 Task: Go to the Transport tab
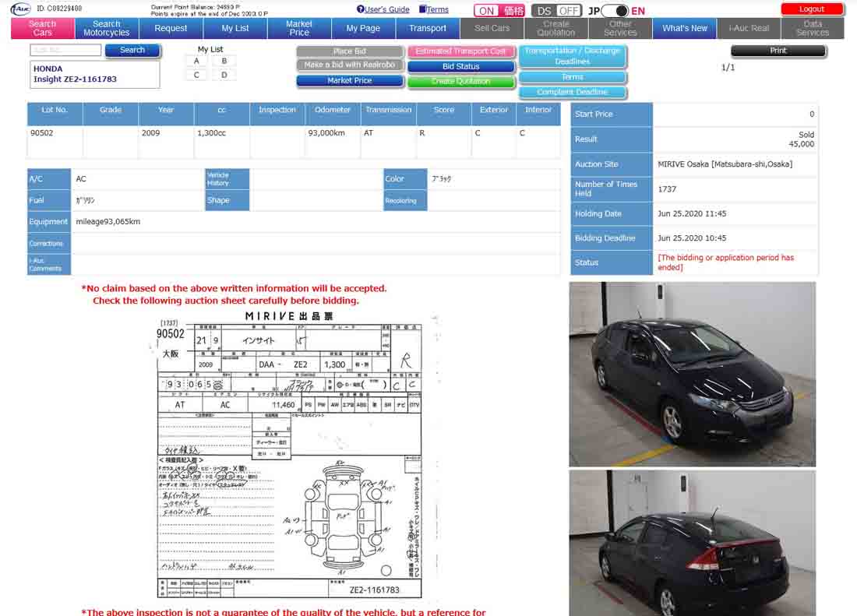[x=428, y=28]
